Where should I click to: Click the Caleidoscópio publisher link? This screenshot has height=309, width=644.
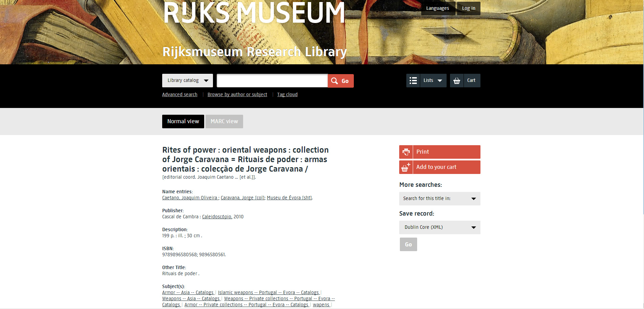217,217
